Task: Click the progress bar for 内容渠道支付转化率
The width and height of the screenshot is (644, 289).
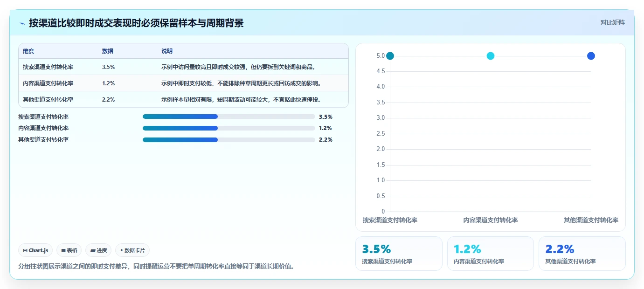Action: 229,128
